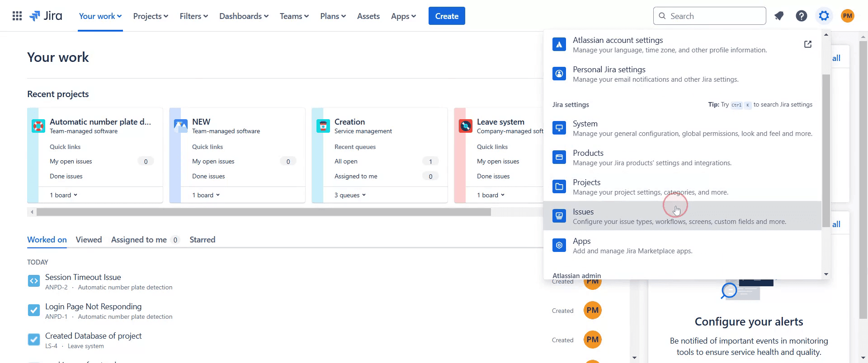This screenshot has width=868, height=363.
Task: Click the Leave system project title
Action: [x=500, y=122]
